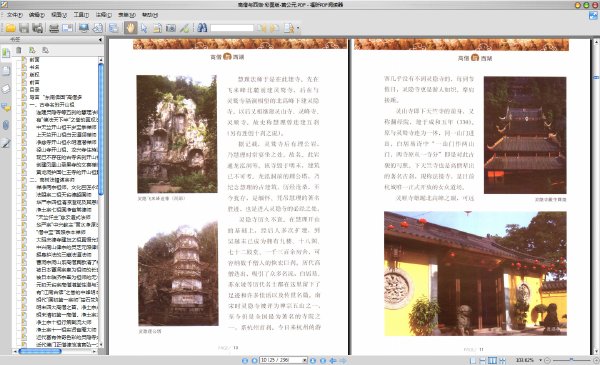This screenshot has height=365, width=600.
Task: Switch to continuous page layout icon
Action: tap(483, 360)
